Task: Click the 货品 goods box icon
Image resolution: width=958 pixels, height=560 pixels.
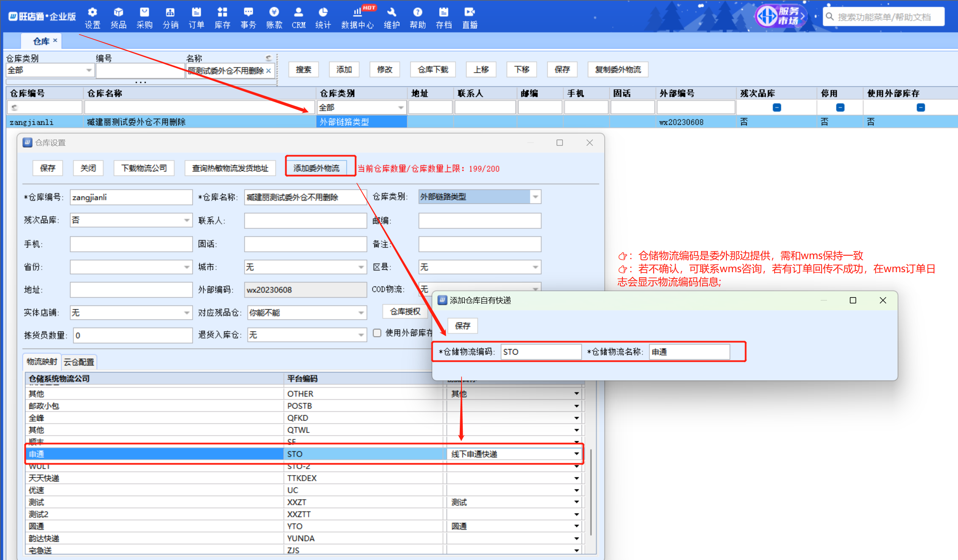Action: 118,13
